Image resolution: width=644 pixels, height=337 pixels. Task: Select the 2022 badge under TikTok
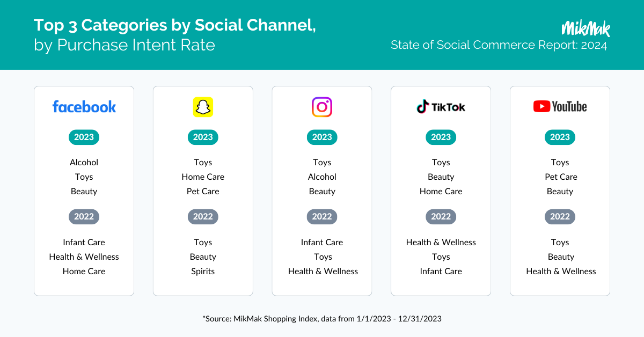441,217
